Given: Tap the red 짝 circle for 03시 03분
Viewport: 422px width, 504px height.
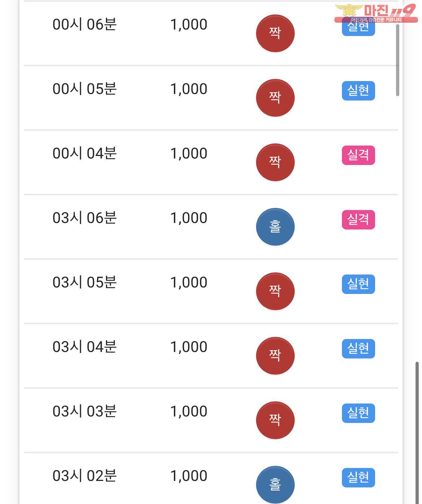Looking at the screenshot, I should (275, 420).
